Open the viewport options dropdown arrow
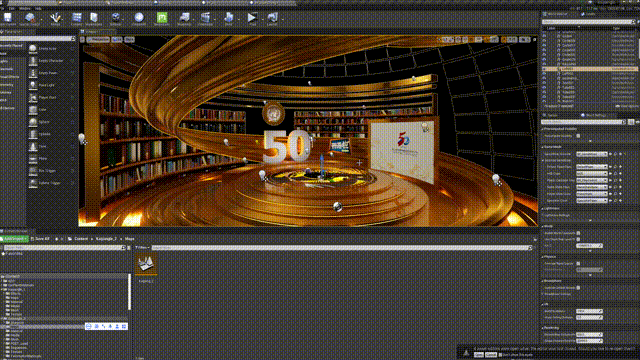The image size is (640, 360). click(x=82, y=40)
